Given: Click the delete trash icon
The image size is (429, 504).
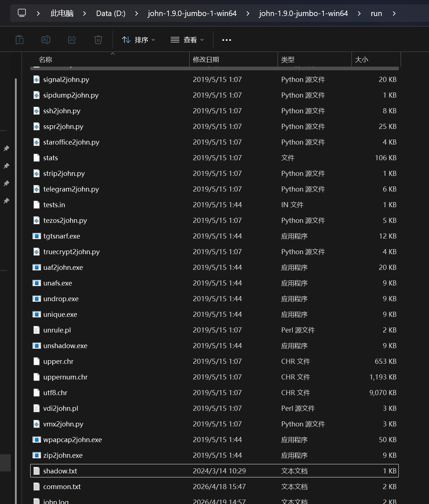Looking at the screenshot, I should [x=98, y=40].
